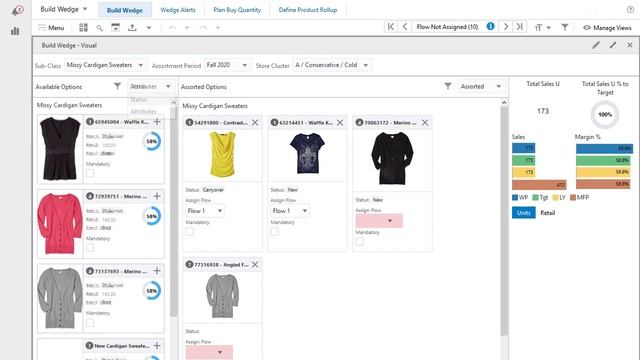Viewport: 640px width, 360px height.
Task: Remove assorted item 63234451 Waffle K
Action: (x=340, y=122)
